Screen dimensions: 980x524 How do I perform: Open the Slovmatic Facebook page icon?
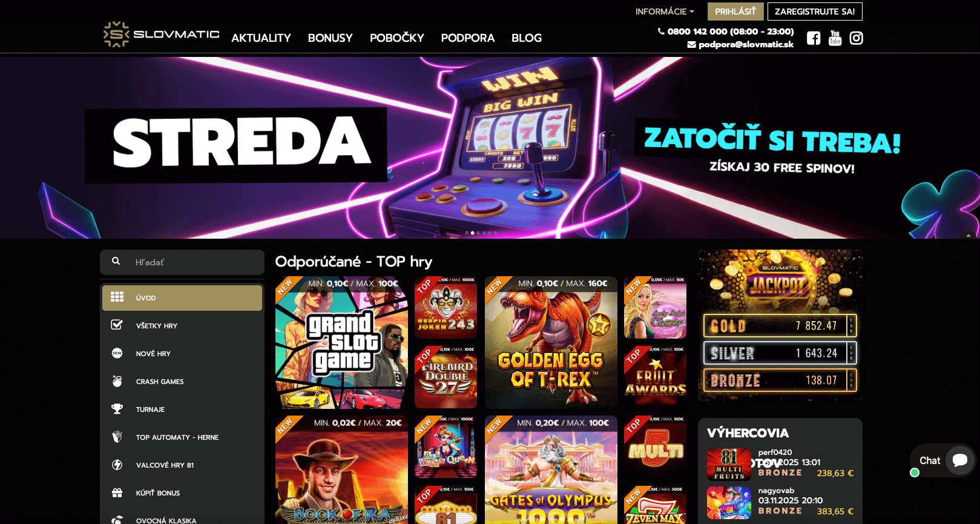coord(814,38)
